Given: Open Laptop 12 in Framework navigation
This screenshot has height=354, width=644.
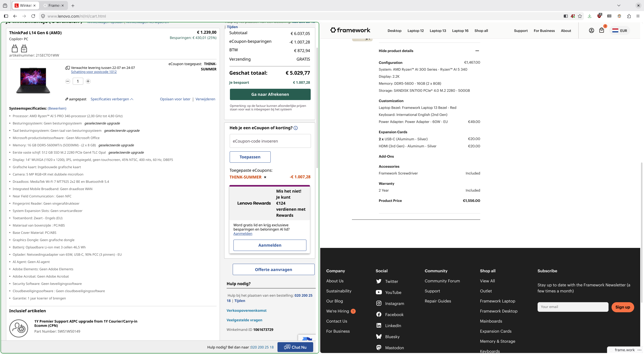Looking at the screenshot, I should pos(416,31).
